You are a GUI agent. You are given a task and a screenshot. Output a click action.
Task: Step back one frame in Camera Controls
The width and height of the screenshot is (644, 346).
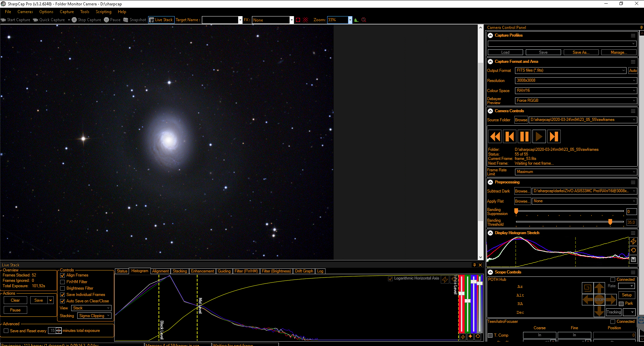click(510, 137)
